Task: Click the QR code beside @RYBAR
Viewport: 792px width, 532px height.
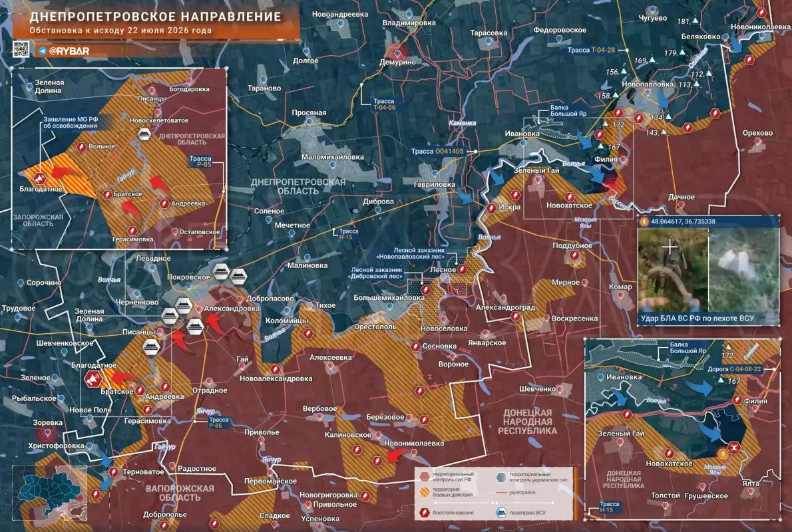Action: tap(21, 49)
